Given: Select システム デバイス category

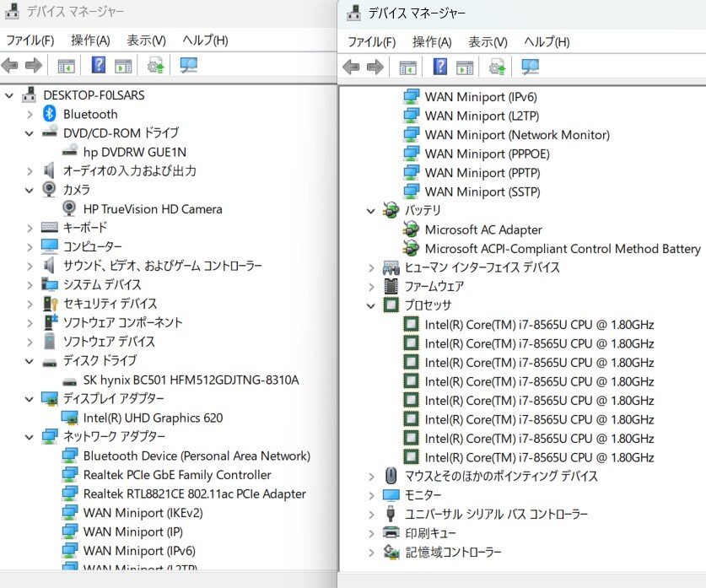Looking at the screenshot, I should pos(102,284).
